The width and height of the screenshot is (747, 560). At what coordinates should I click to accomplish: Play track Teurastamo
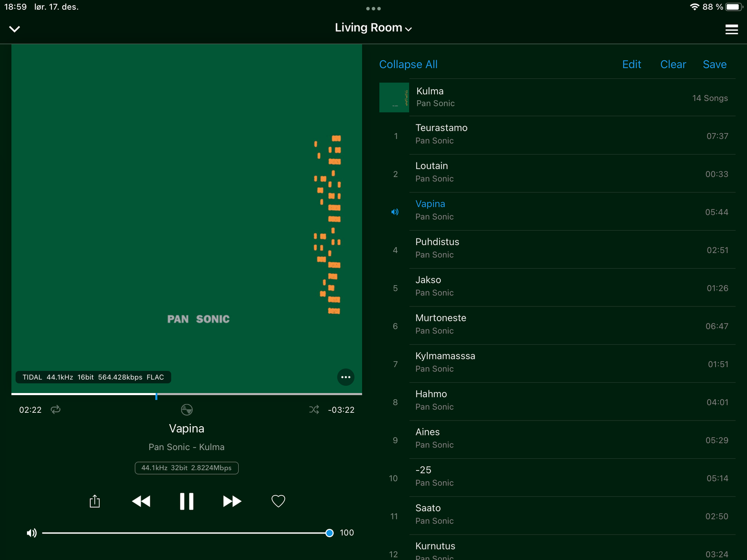(557, 135)
